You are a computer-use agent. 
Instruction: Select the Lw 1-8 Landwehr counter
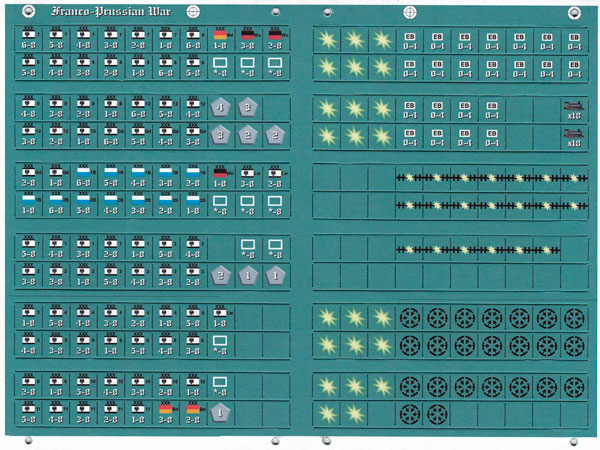coord(220,317)
